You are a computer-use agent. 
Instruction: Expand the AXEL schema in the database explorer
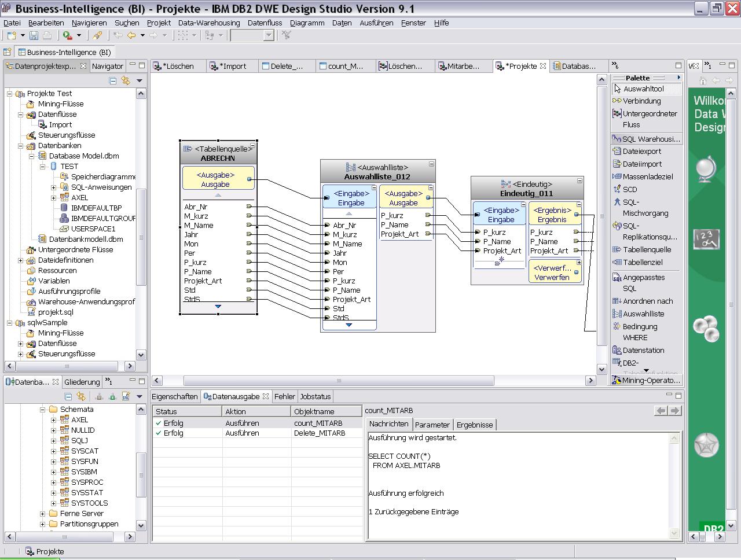pos(53,420)
